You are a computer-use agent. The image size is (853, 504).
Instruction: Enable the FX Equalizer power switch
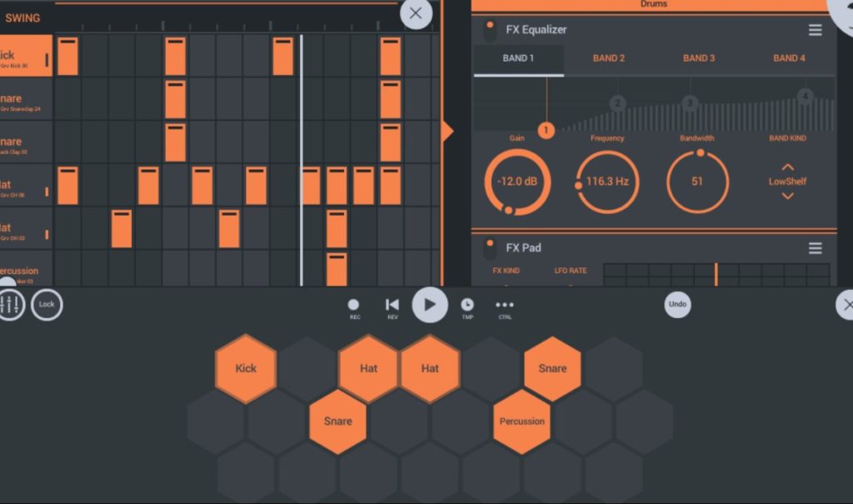[491, 28]
